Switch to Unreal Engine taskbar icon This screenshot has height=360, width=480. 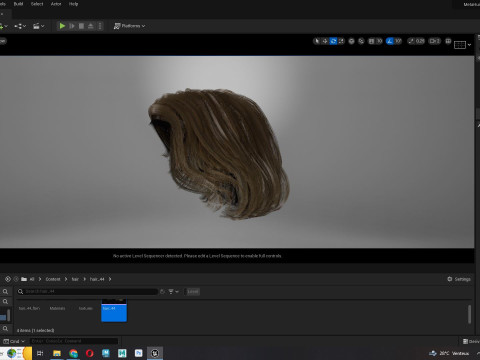[x=155, y=353]
